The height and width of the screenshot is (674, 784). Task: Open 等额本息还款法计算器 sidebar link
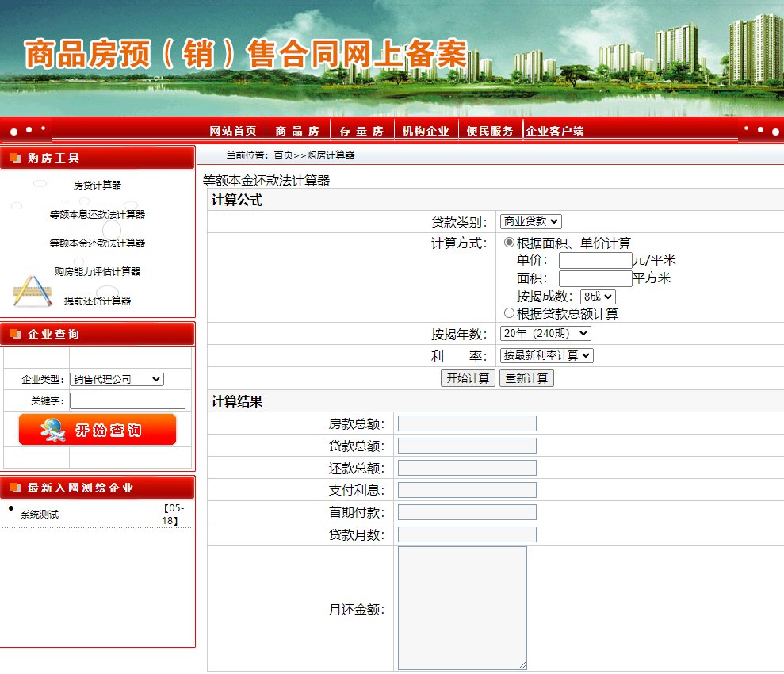point(98,214)
